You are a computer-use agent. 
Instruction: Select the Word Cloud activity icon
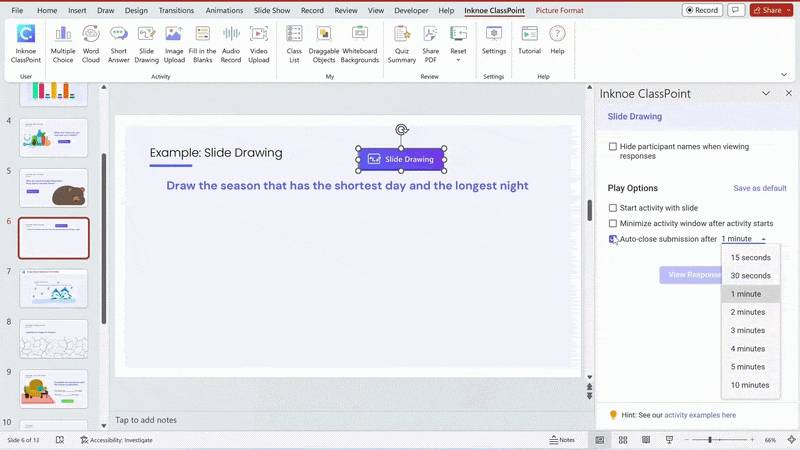[91, 41]
